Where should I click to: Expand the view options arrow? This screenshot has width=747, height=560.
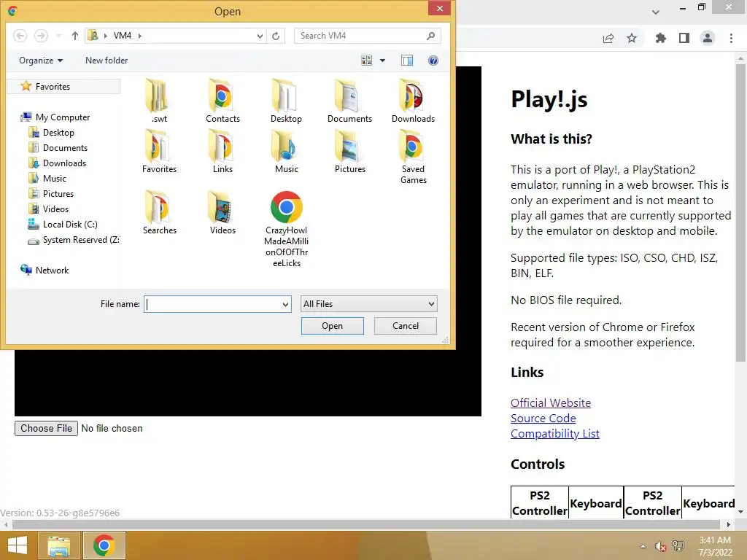coord(382,61)
